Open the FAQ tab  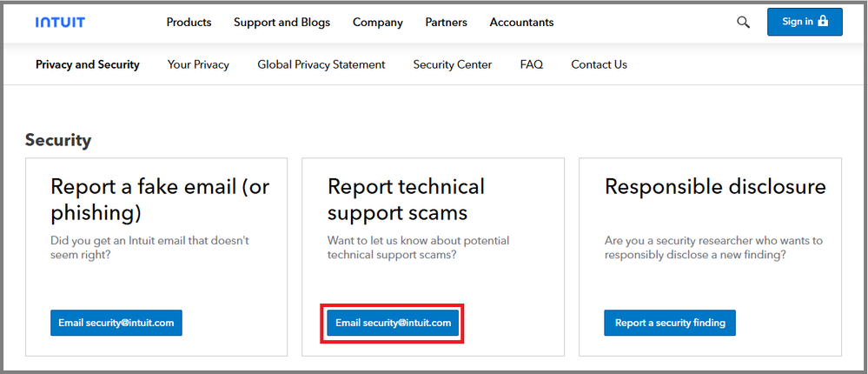[531, 64]
